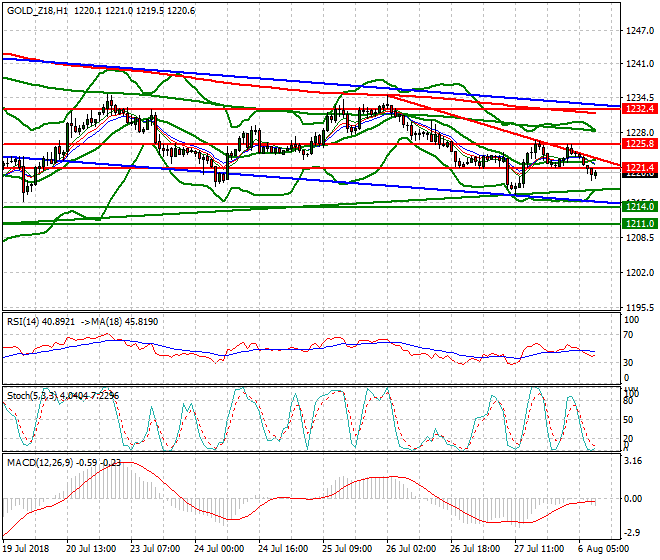Click the 20 Jul 13:00 time label
The image size is (660, 560).
91,549
